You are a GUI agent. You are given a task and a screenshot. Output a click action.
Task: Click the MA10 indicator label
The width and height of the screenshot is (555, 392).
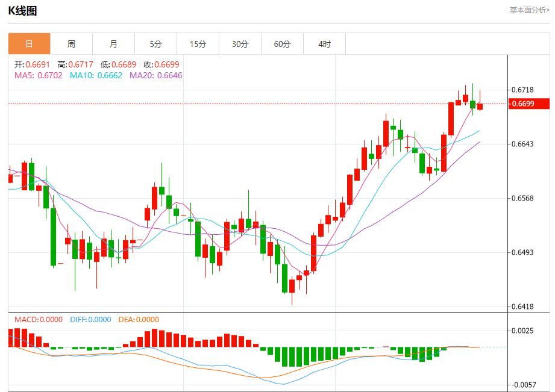(96, 76)
